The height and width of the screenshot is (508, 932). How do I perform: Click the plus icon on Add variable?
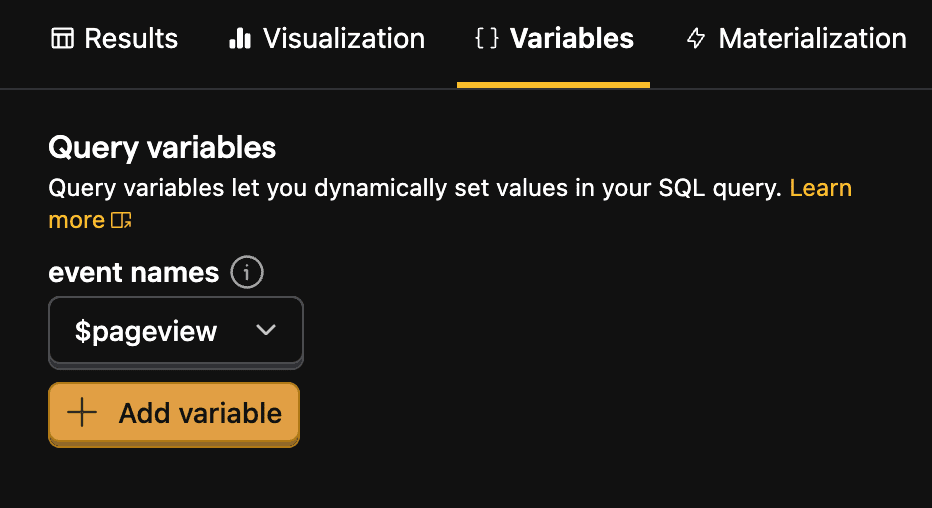[82, 413]
